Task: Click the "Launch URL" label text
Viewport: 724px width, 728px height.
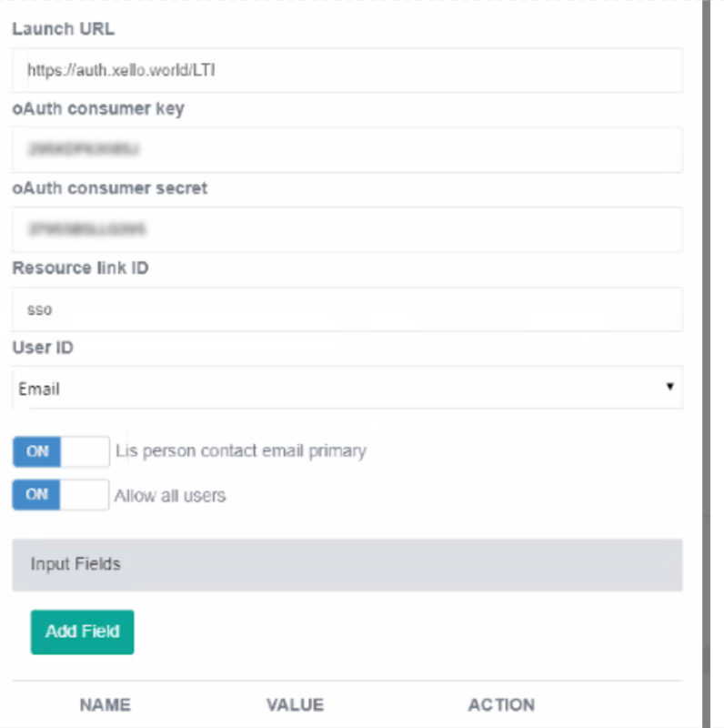Action: [64, 29]
